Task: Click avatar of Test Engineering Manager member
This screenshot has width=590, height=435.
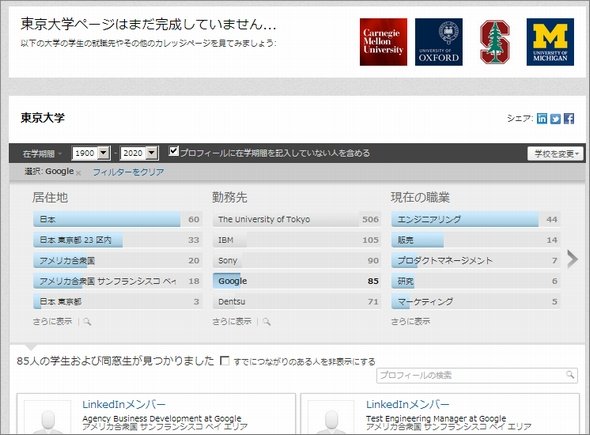Action: coord(331,418)
